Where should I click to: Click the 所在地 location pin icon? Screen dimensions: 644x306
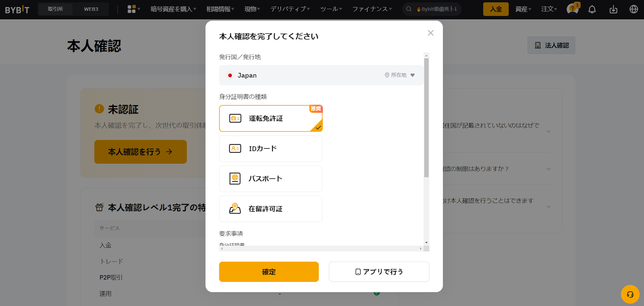coord(387,75)
